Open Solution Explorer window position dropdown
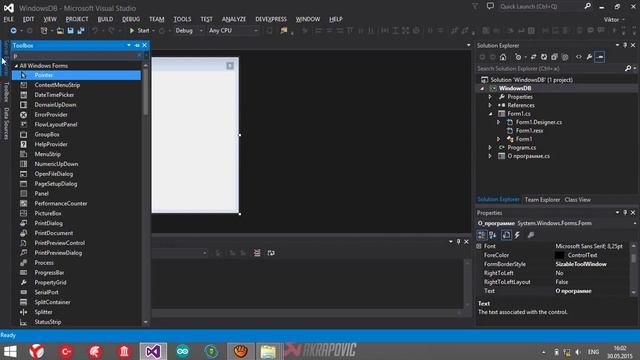Screen dimensions: 640x360 [617, 45]
